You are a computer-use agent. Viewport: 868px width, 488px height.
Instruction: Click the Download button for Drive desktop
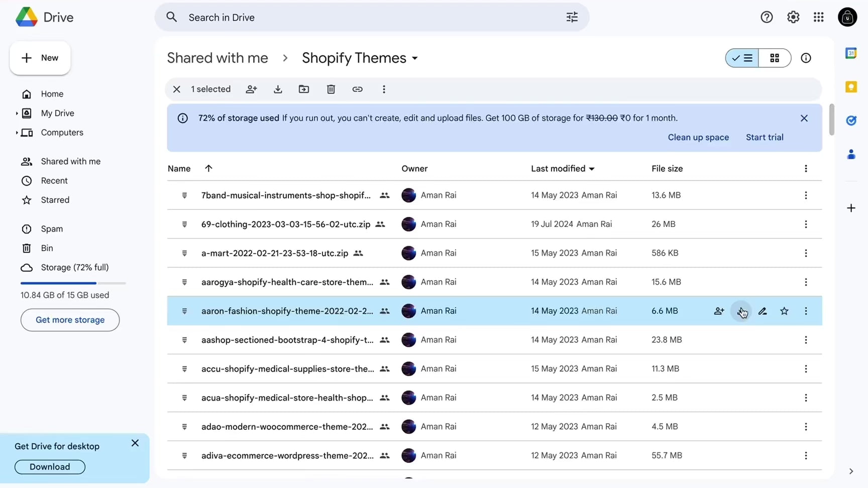click(50, 467)
